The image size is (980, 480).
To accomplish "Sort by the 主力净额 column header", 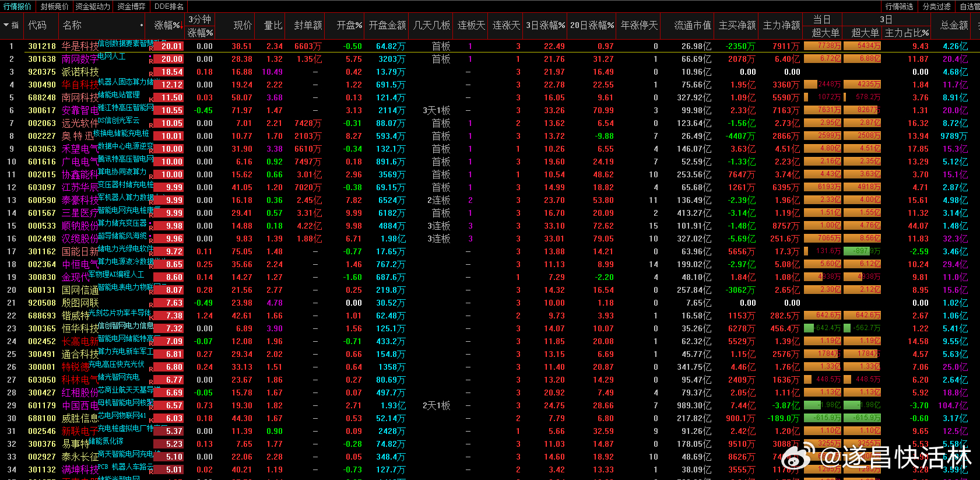I will [781, 25].
